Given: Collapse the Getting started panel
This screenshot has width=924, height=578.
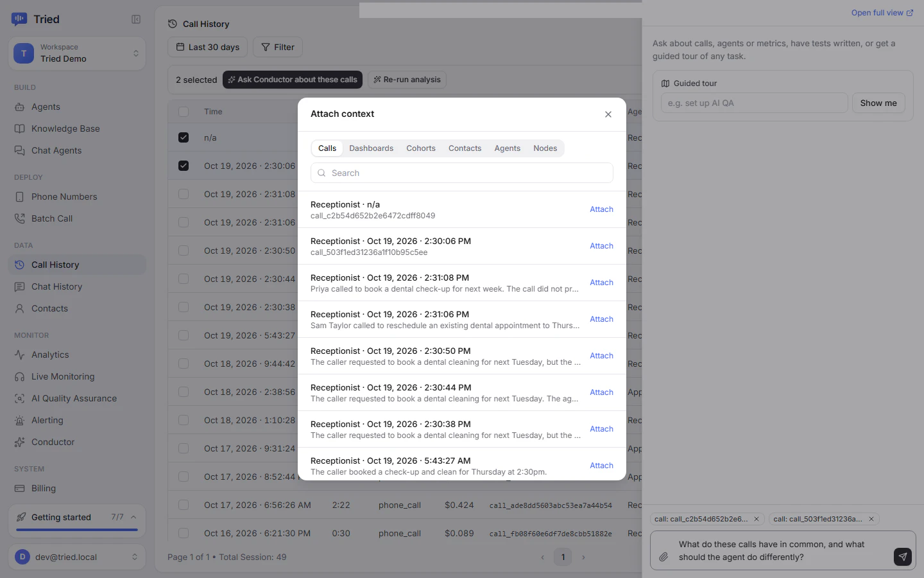Looking at the screenshot, I should (133, 517).
